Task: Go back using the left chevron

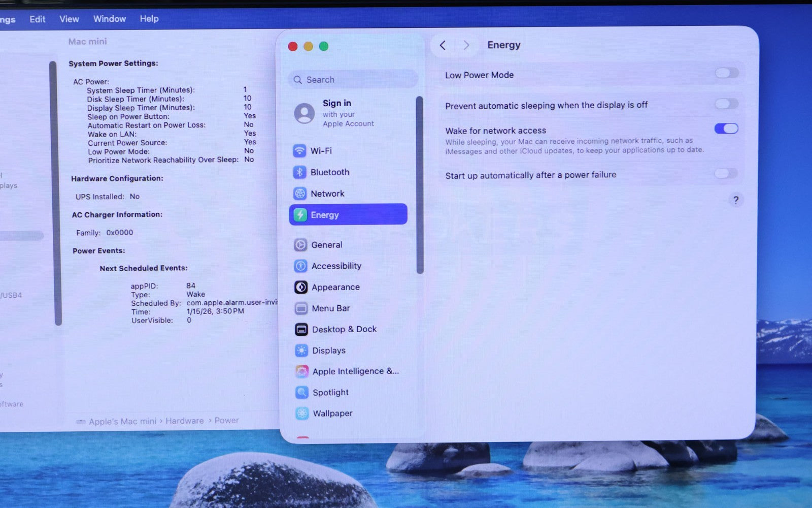Action: pos(443,46)
